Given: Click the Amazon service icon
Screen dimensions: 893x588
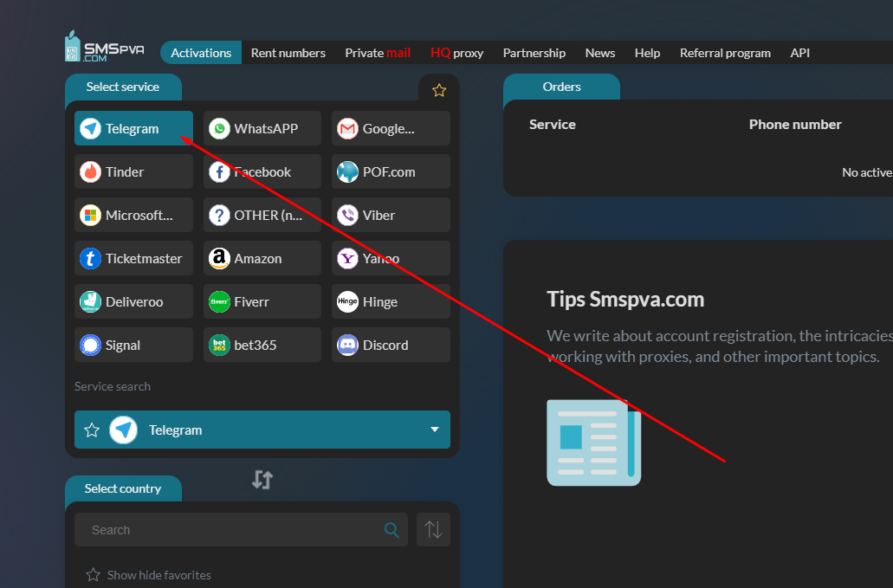Looking at the screenshot, I should coord(219,258).
